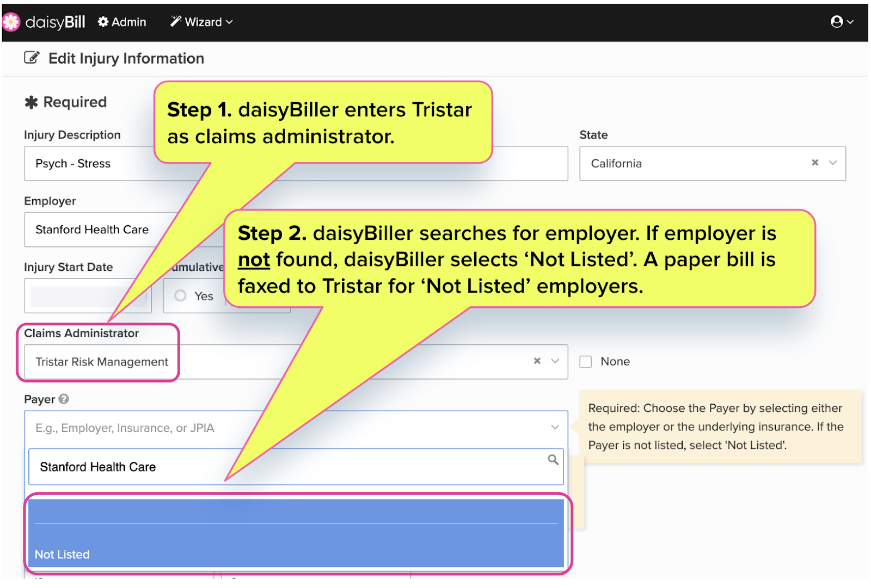Expand the State dropdown arrow
Image resolution: width=871 pixels, height=588 pixels.
point(833,163)
